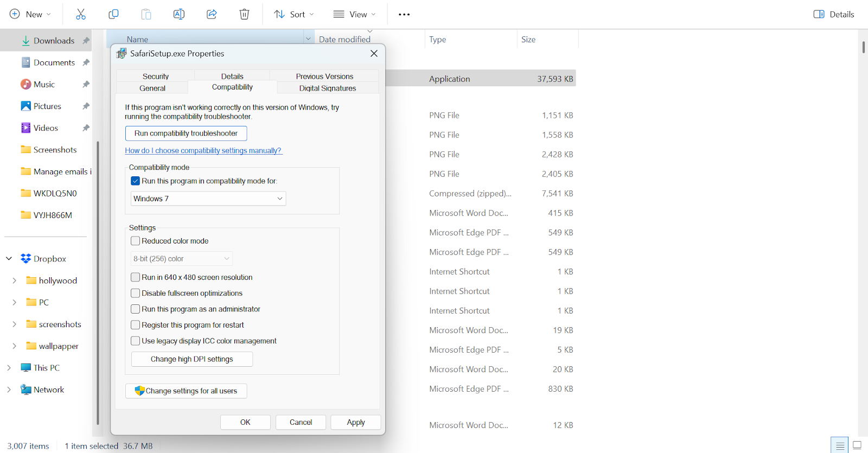The image size is (868, 453).
Task: Click the pin icon beside Videos
Action: tap(86, 128)
